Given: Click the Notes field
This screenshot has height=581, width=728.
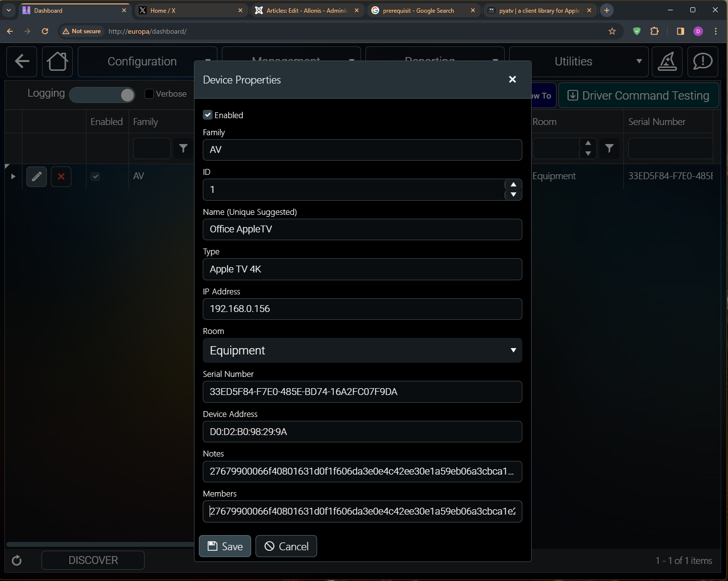Looking at the screenshot, I should pos(363,472).
